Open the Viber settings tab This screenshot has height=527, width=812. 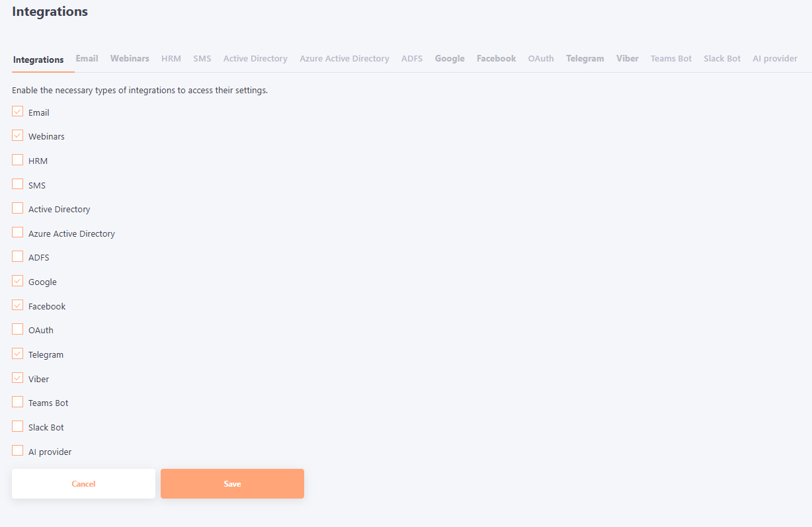point(627,59)
